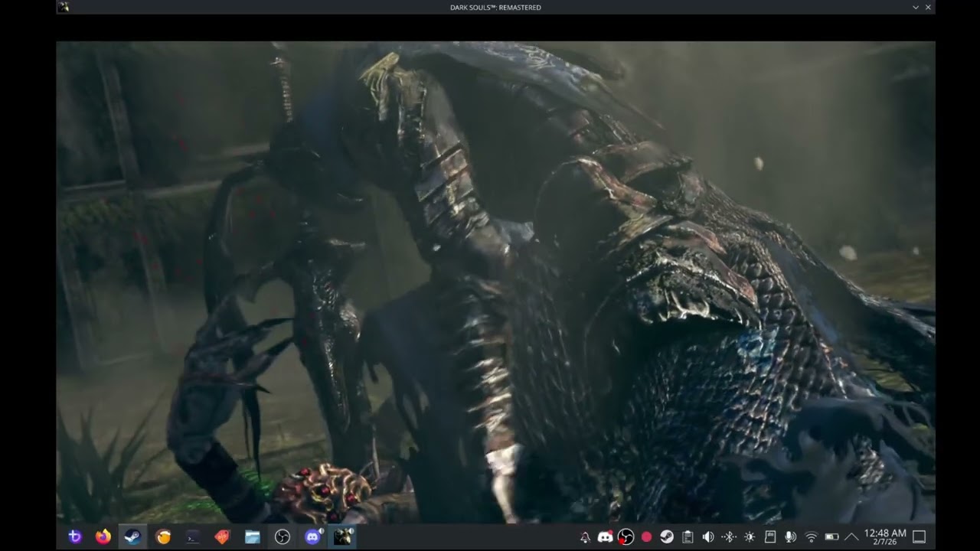
Task: Open the red price-tag Discover app
Action: point(222,537)
